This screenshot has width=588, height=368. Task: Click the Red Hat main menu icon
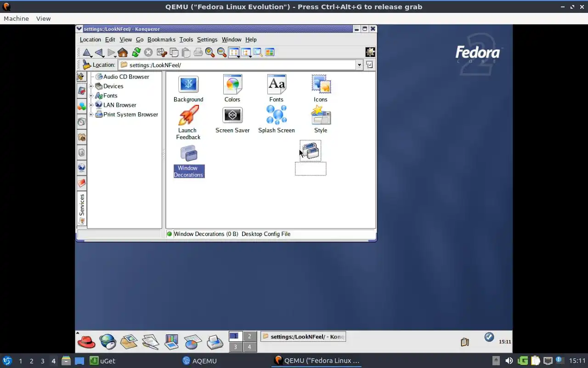point(86,341)
